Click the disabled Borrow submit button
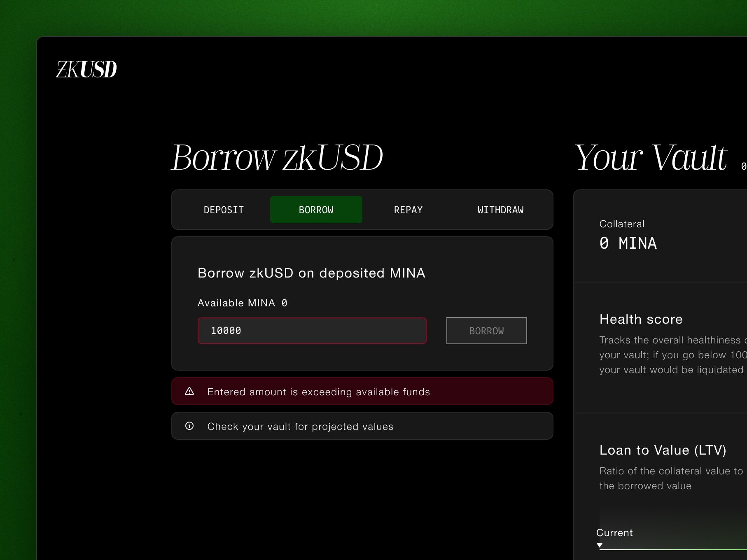This screenshot has width=747, height=560. (x=487, y=331)
